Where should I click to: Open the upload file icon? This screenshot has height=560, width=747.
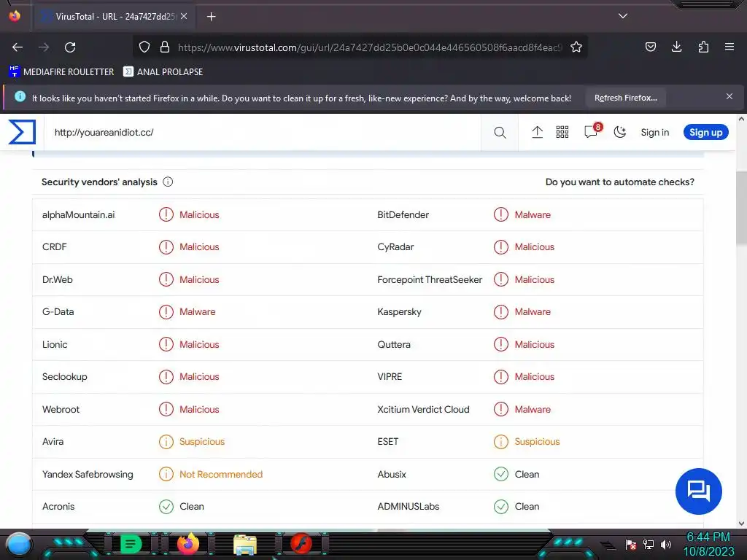[537, 133]
